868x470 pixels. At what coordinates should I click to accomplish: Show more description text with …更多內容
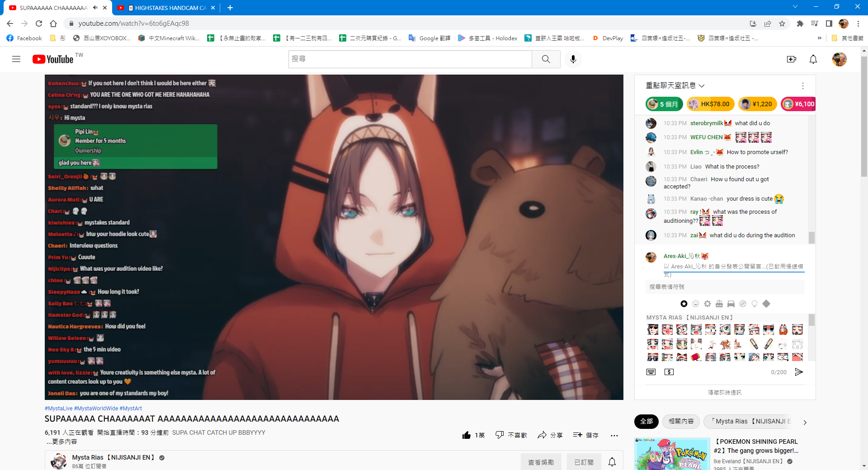click(x=62, y=442)
